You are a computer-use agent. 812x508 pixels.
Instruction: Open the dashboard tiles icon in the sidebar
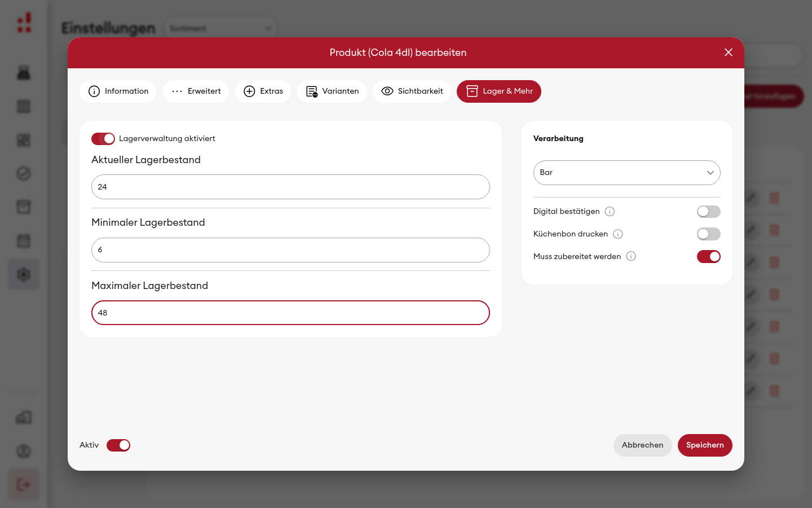[x=24, y=140]
